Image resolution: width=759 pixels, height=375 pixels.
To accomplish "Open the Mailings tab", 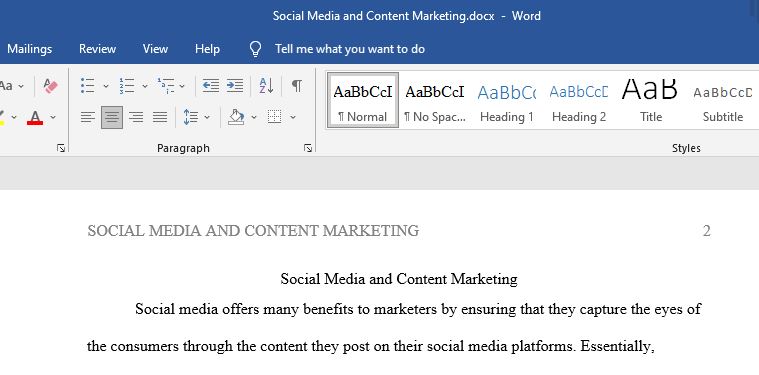I will click(30, 49).
